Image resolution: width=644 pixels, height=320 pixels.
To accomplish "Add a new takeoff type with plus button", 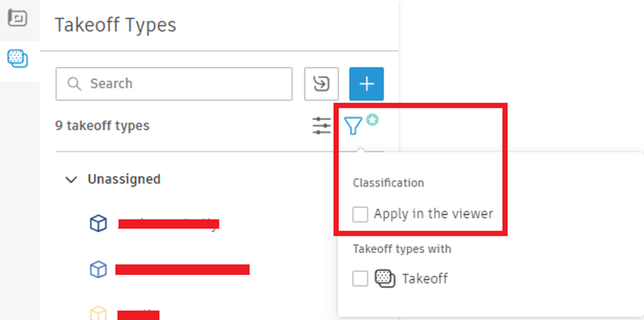I will pos(366,84).
